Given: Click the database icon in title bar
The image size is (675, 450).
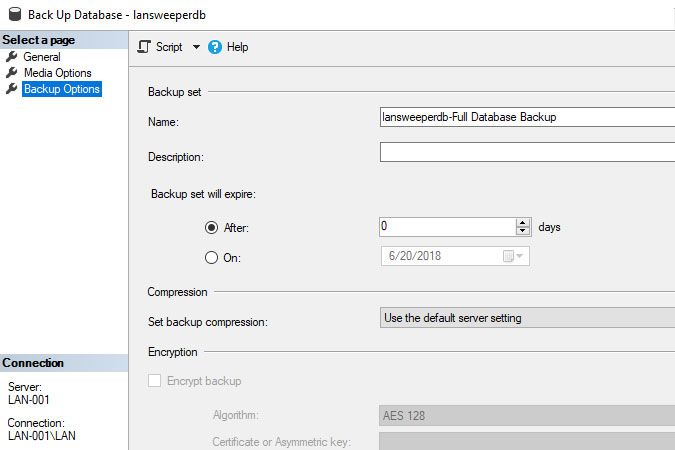Looking at the screenshot, I should (x=15, y=14).
